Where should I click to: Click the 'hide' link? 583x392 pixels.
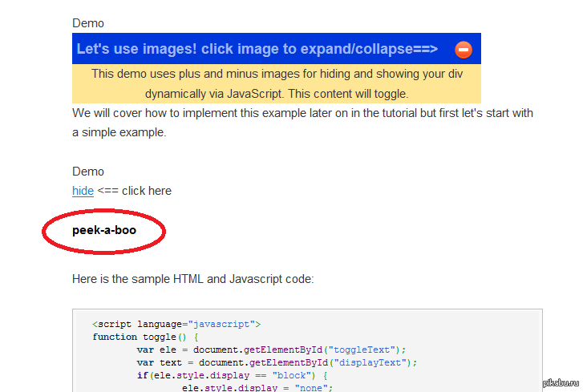coord(83,191)
